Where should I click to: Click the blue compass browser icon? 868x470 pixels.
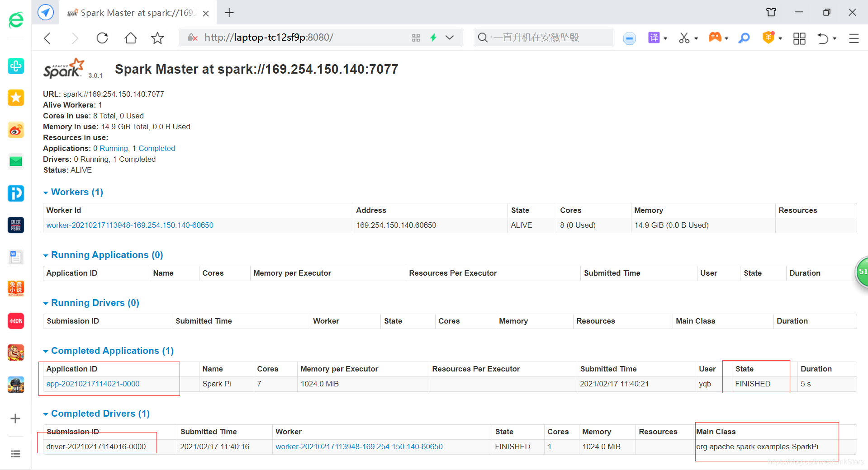[46, 12]
